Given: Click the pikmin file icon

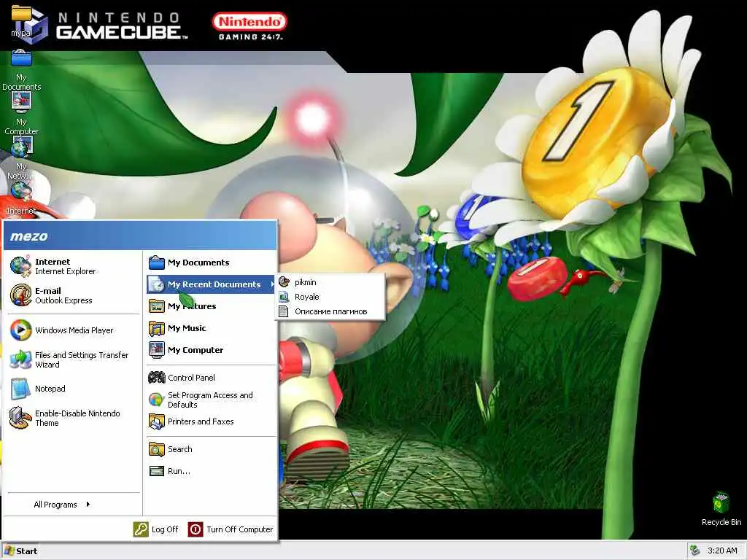Looking at the screenshot, I should pyautogui.click(x=284, y=282).
